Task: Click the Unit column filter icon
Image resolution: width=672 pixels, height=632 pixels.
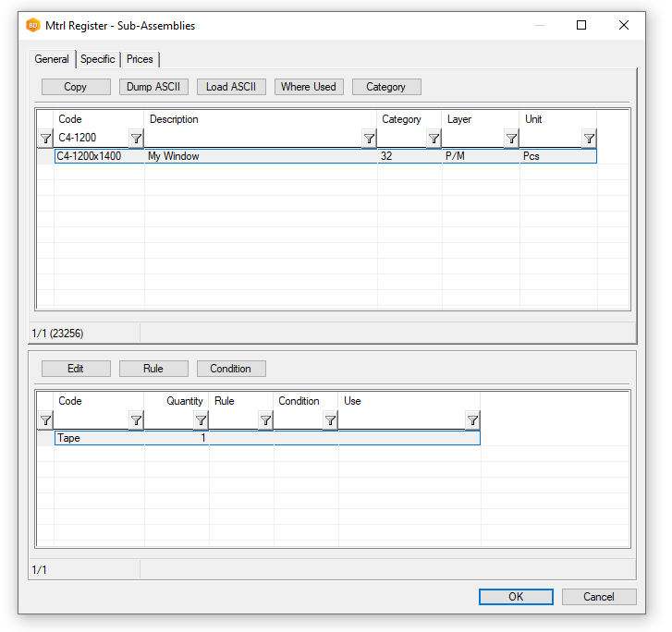Action: 589,139
